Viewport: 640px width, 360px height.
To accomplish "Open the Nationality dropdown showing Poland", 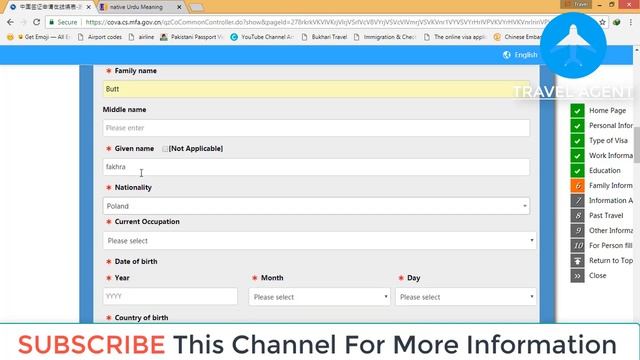I will [x=316, y=206].
